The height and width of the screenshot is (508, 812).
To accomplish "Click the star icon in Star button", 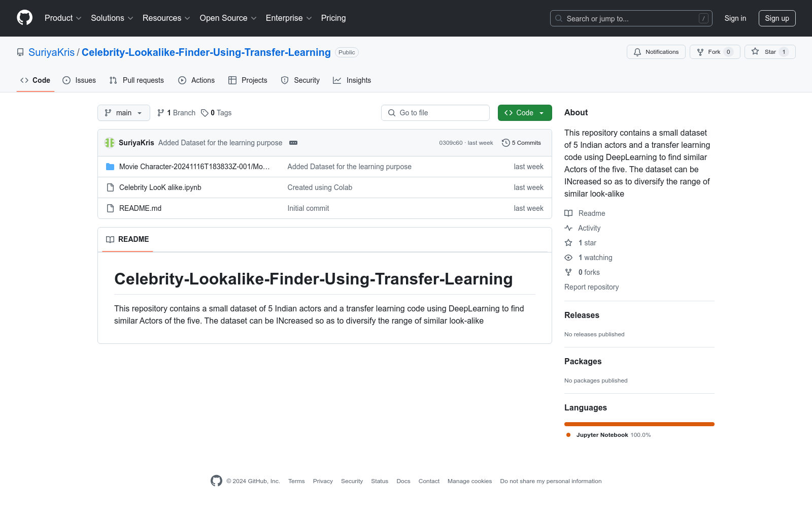I will tap(755, 52).
